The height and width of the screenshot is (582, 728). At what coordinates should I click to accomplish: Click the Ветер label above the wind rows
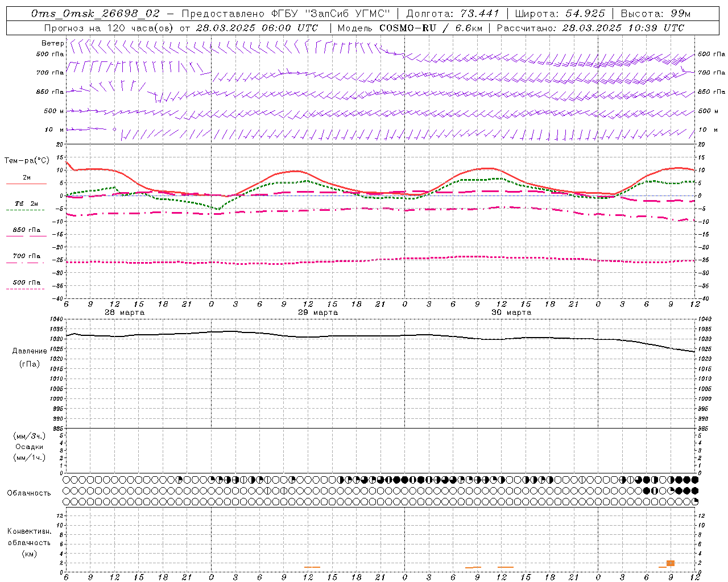pyautogui.click(x=52, y=43)
